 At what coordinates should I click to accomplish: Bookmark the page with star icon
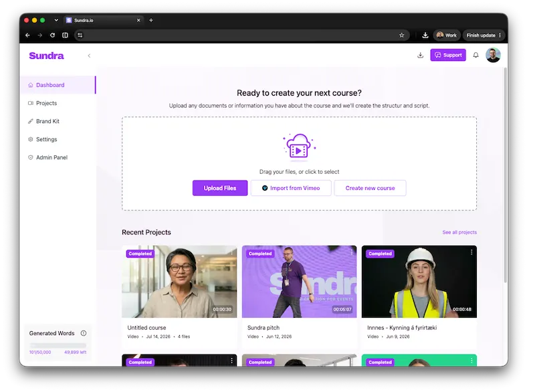click(402, 35)
